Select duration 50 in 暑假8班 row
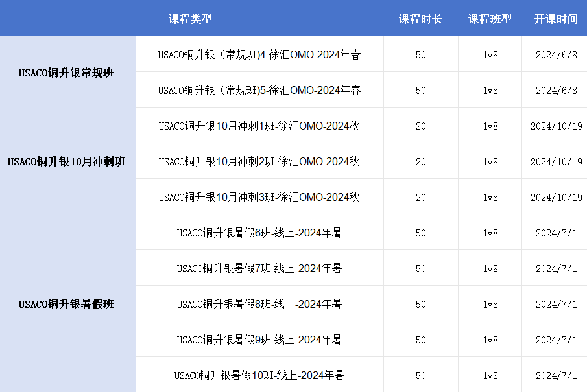The image size is (587, 392). coord(421,304)
